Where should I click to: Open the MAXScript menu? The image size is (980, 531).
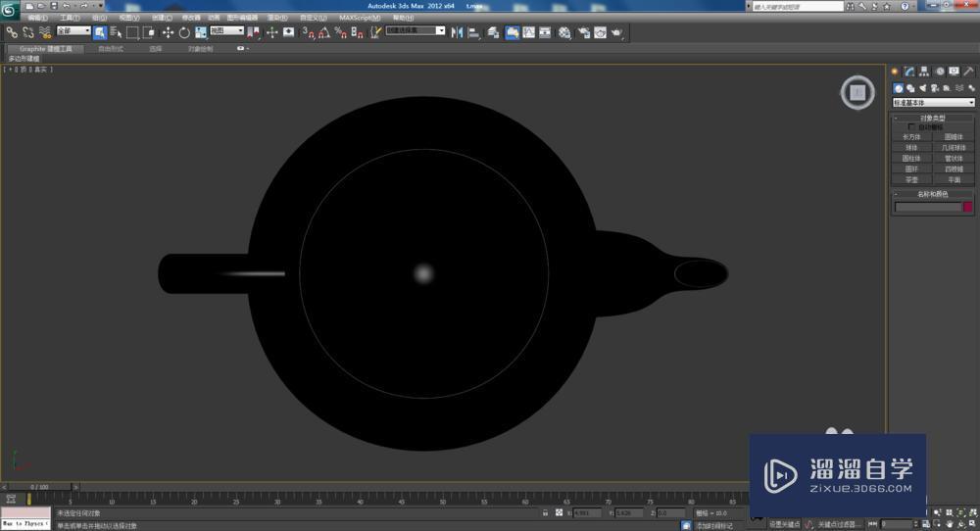[x=360, y=18]
